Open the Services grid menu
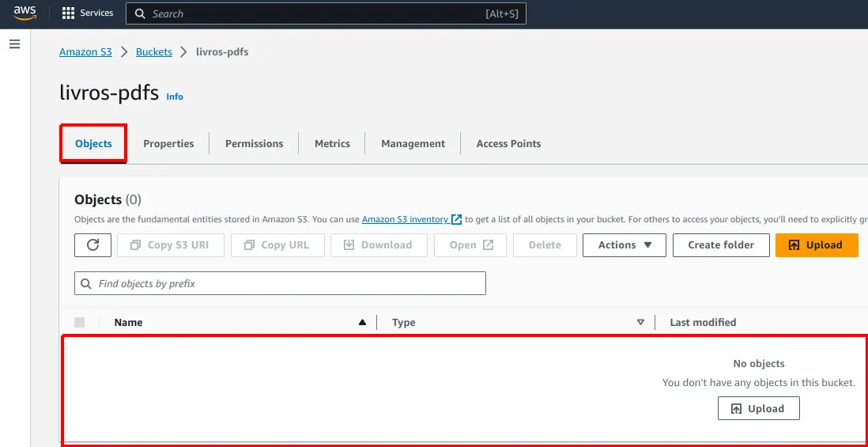This screenshot has width=868, height=447. pyautogui.click(x=68, y=13)
